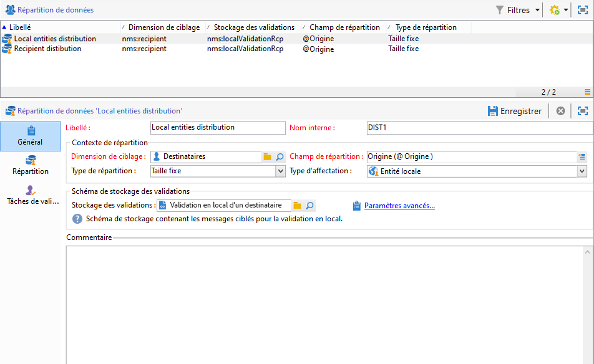The image size is (594, 364).
Task: Switch to the Répartition tab
Action: pyautogui.click(x=31, y=165)
